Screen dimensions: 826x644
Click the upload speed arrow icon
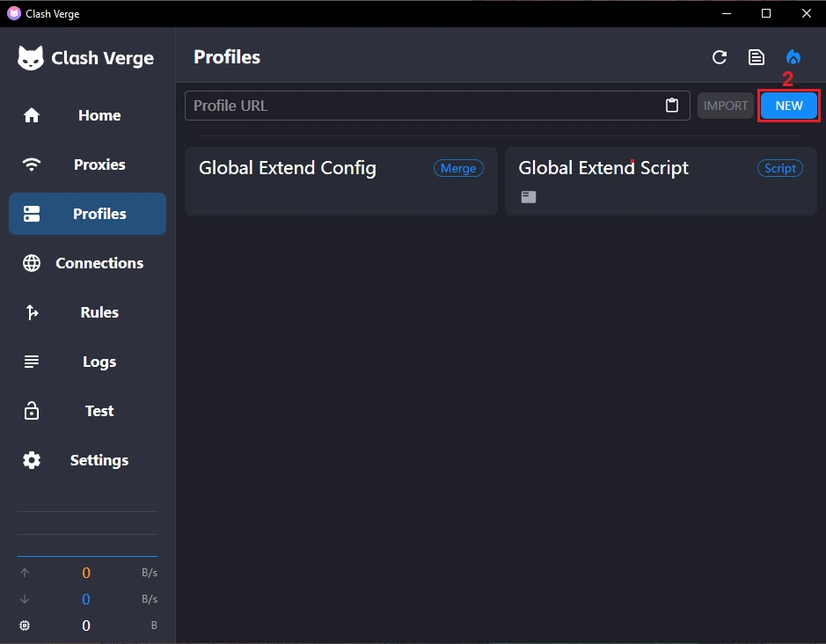point(25,573)
